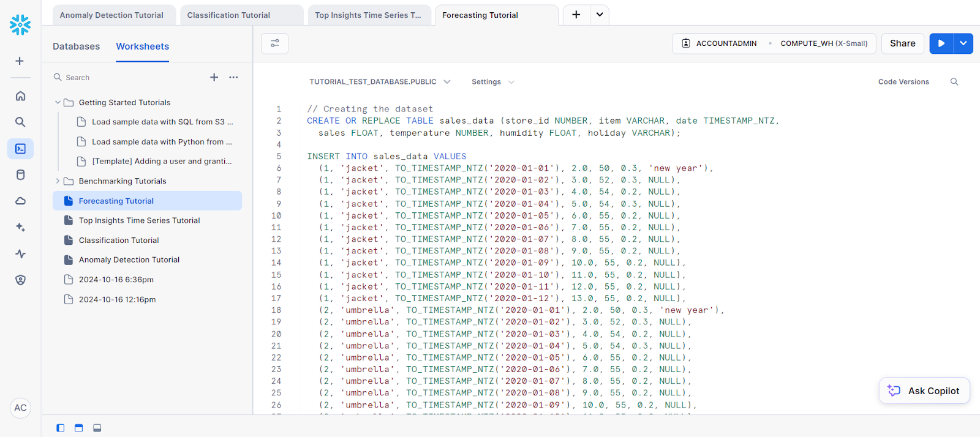This screenshot has width=980, height=437.
Task: Click the INSERT INTO sales_data VALUES line
Action: click(386, 157)
